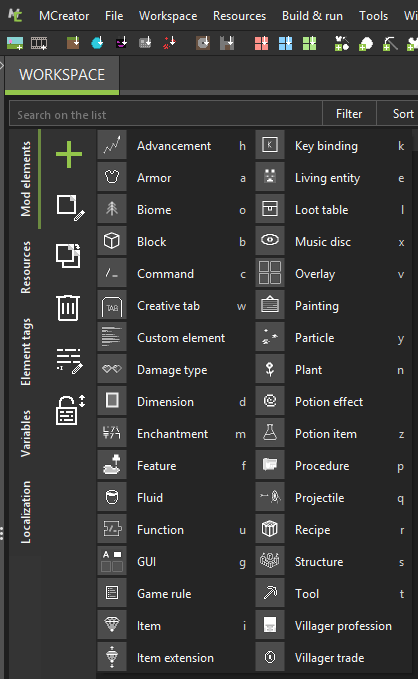Open the File menu
The height and width of the screenshot is (679, 418).
(114, 16)
